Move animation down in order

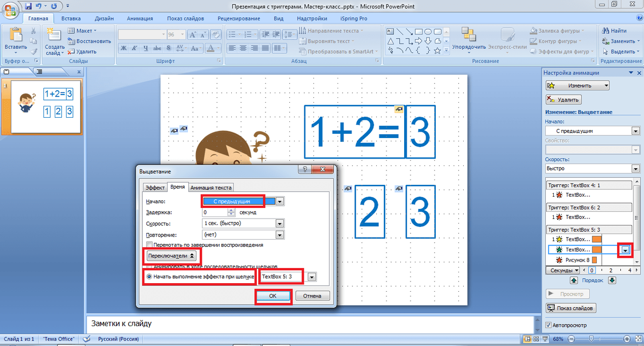(x=612, y=280)
